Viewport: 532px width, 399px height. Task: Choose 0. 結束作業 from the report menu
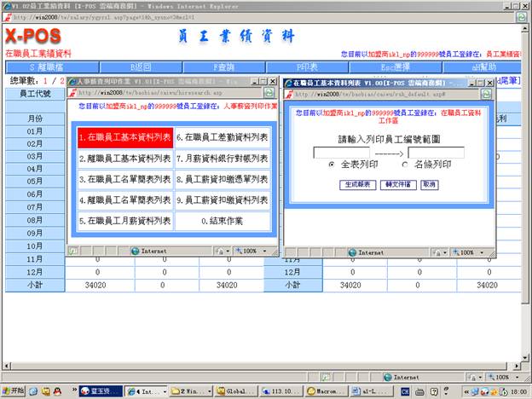(x=223, y=220)
